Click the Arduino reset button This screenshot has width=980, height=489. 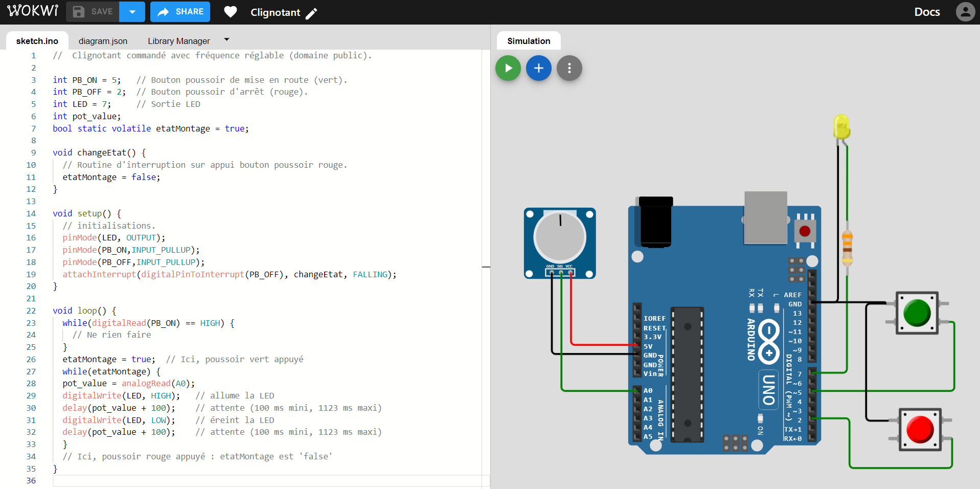[805, 231]
